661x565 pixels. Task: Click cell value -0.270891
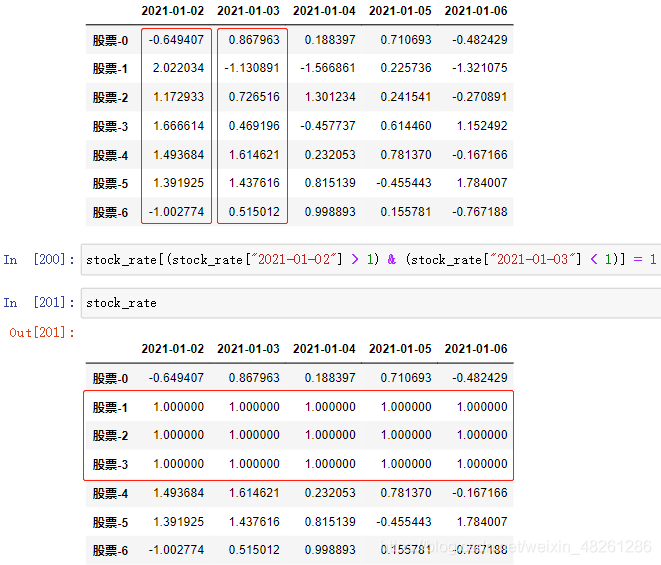479,97
